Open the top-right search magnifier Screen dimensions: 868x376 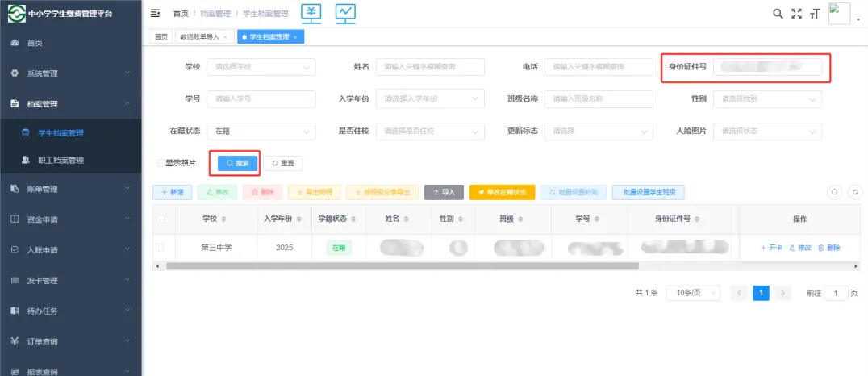778,14
